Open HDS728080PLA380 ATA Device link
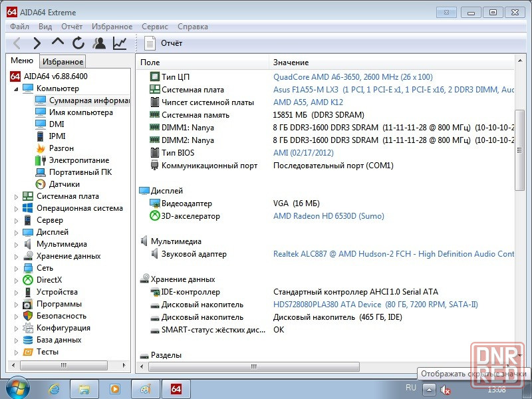 (x=376, y=305)
